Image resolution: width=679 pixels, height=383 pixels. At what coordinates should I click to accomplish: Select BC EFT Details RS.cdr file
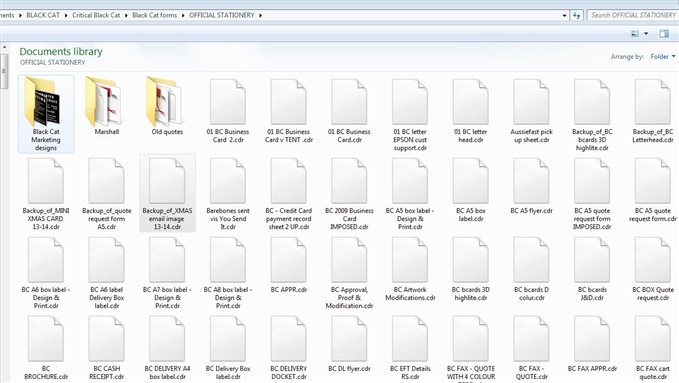tap(410, 348)
